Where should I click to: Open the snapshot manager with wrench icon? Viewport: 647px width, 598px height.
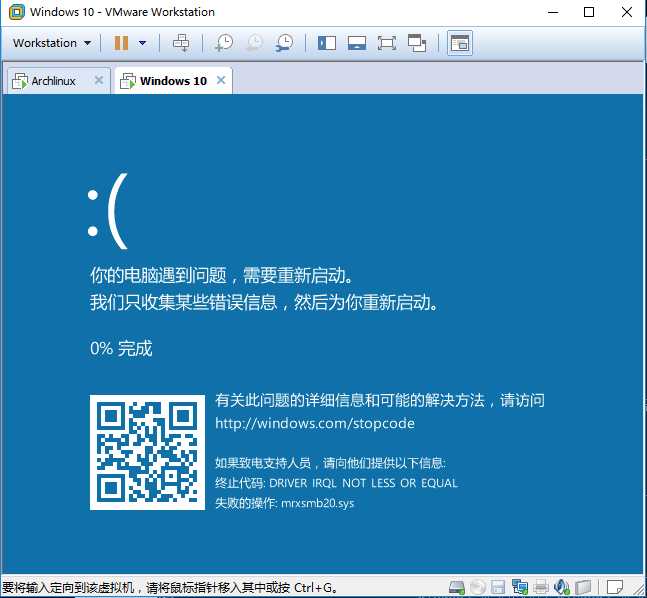[285, 43]
